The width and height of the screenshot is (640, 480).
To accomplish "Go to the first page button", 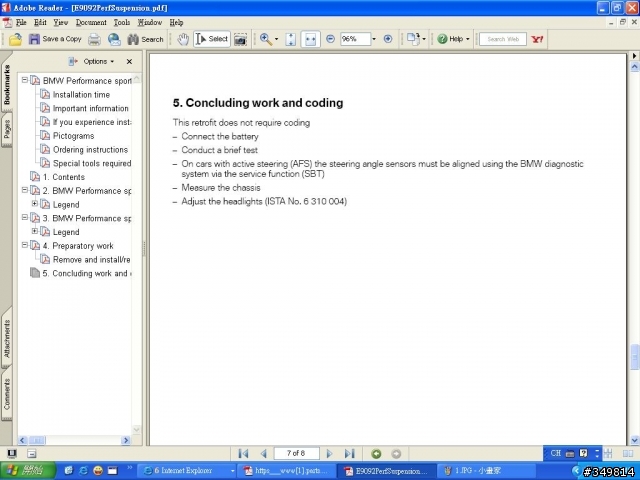I will (243, 453).
